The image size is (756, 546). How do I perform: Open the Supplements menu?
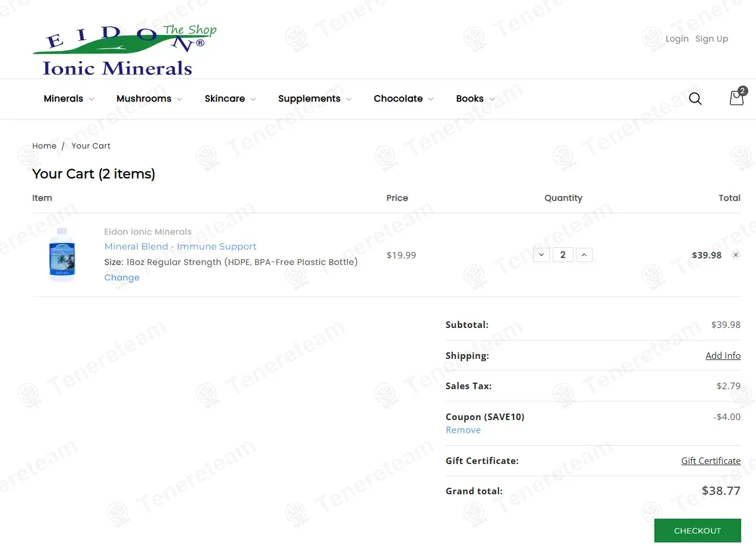pyautogui.click(x=314, y=99)
